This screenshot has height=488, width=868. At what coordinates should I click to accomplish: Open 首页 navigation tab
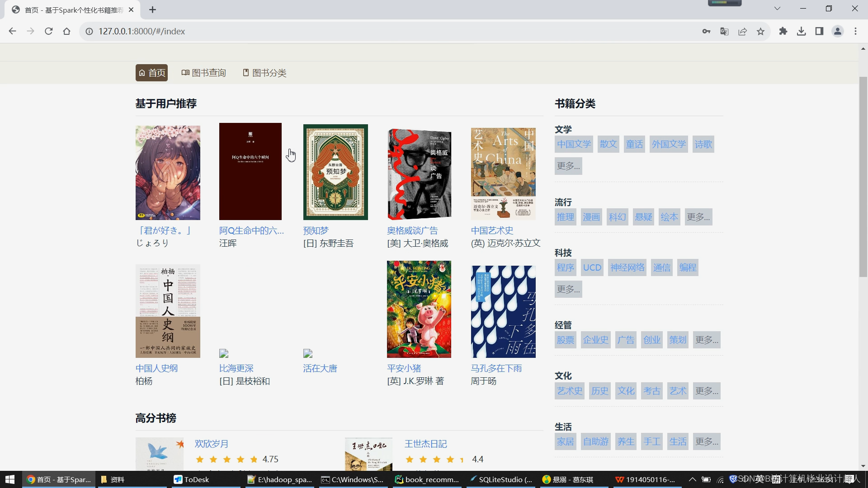(x=151, y=73)
